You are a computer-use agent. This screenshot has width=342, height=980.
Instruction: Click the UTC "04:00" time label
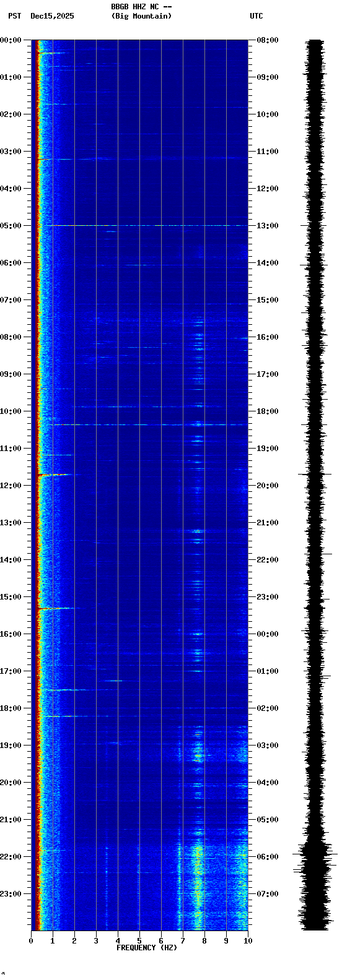click(x=268, y=783)
